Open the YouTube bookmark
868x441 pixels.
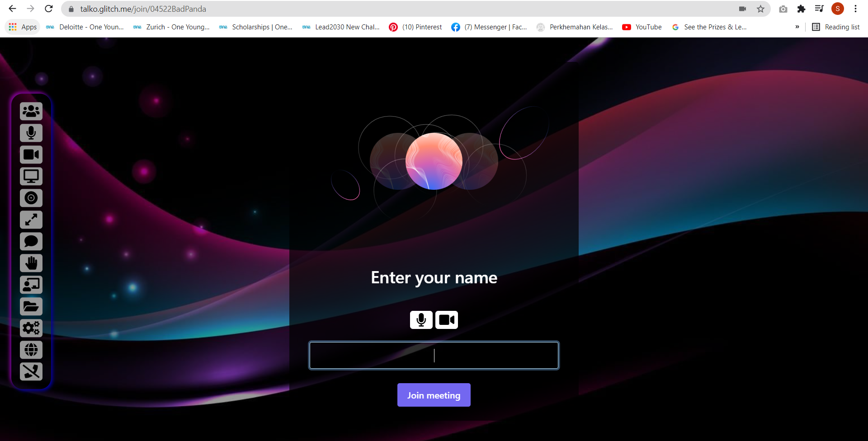tap(642, 27)
